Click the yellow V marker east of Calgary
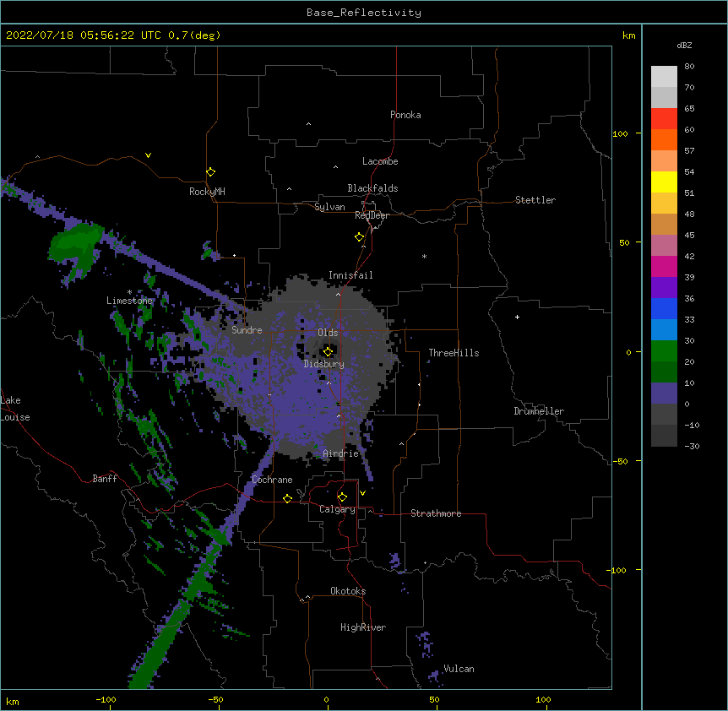 362,493
